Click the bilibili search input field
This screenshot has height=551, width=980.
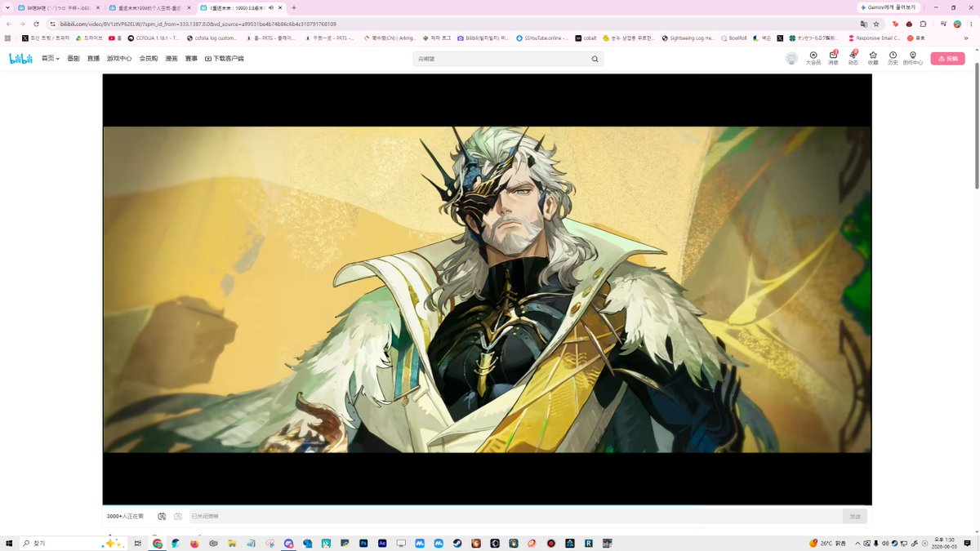click(501, 59)
